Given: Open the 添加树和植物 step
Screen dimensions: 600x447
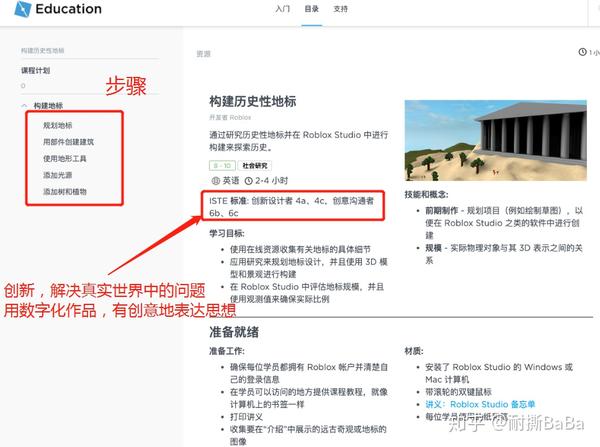Looking at the screenshot, I should 64,192.
